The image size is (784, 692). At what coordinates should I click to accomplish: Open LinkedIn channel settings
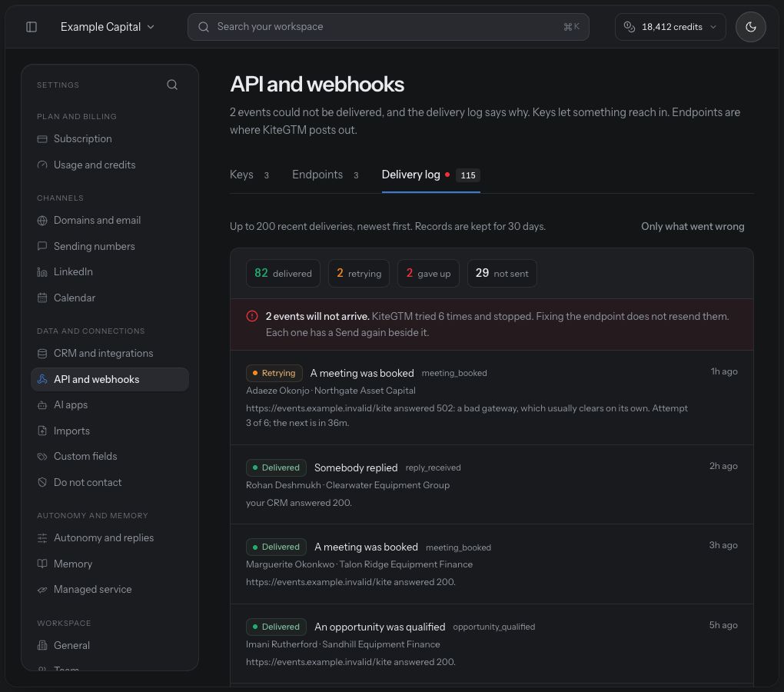110,272
